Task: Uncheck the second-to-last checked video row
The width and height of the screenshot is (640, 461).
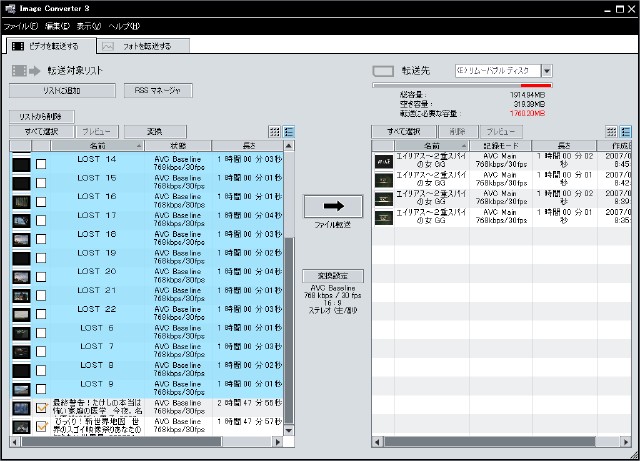Action: click(x=42, y=407)
